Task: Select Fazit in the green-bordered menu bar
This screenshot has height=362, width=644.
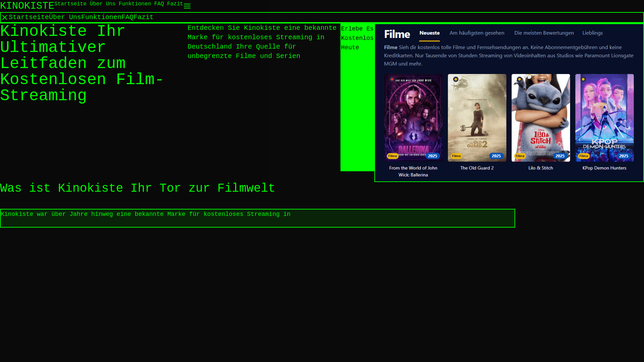Action: 144,17
